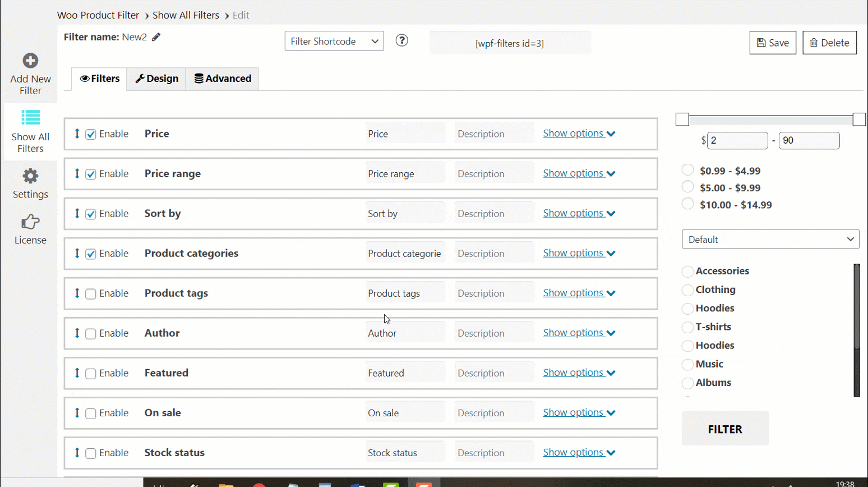The height and width of the screenshot is (487, 868).
Task: Uncheck Enable for Product categories
Action: coord(91,254)
